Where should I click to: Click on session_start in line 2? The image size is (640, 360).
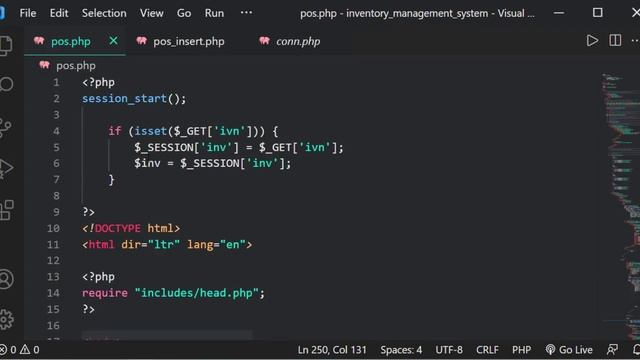click(124, 98)
